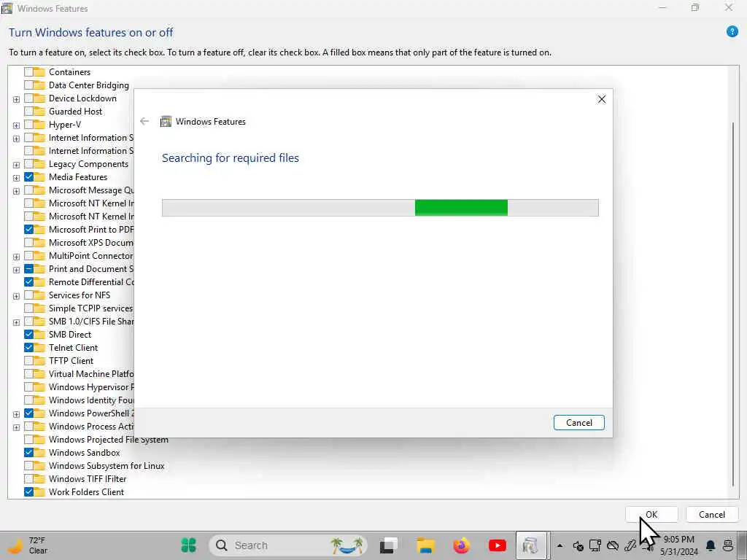Select the Windows Projected File System row
Screen dimensions: 747x560
click(109, 440)
